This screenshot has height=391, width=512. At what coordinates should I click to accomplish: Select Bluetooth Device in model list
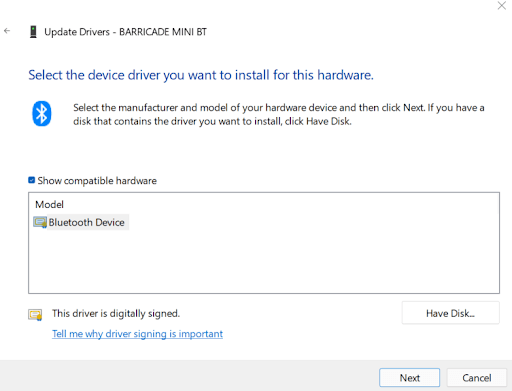point(87,222)
